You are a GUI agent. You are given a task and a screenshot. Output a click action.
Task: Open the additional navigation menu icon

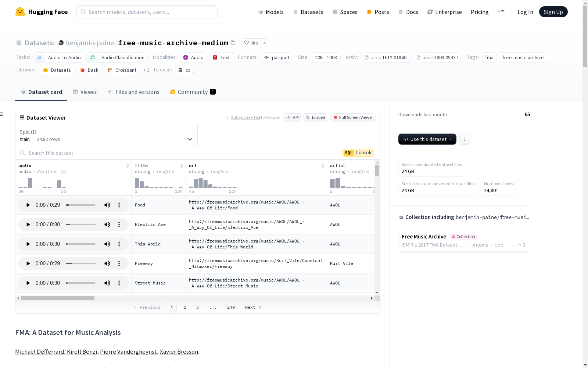pyautogui.click(x=501, y=12)
